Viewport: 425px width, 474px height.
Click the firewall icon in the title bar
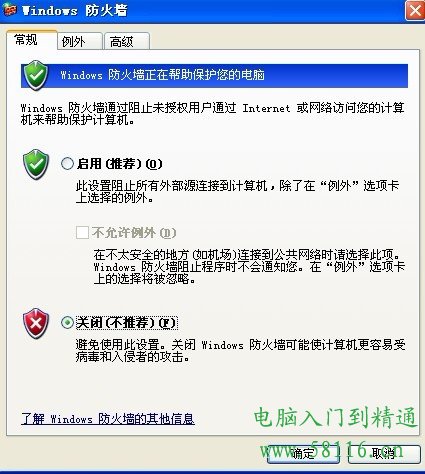tap(10, 10)
